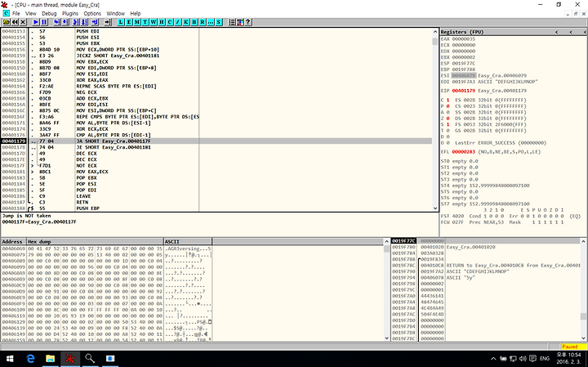Select the highlighted JA SHORT Easy_Cra.0040117F line
Image resolution: width=588 pixels, height=367 pixels.
coord(216,141)
